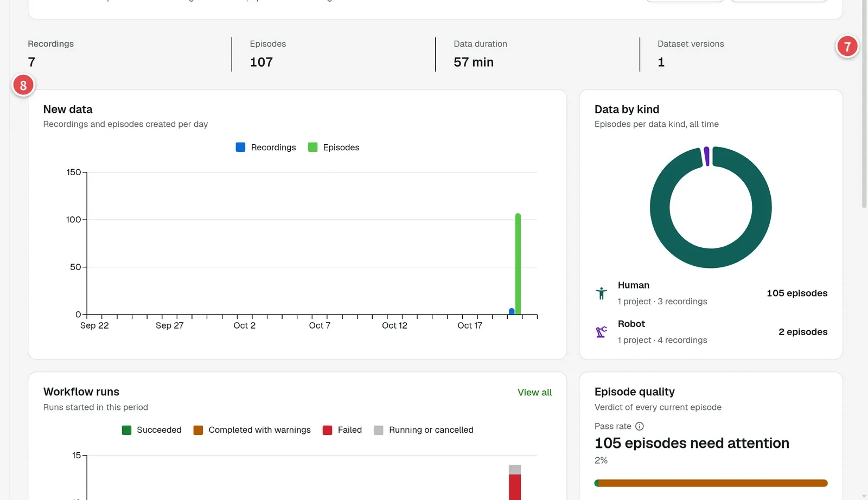Click the Episodes stat value 107
The width and height of the screenshot is (868, 500).
click(261, 62)
